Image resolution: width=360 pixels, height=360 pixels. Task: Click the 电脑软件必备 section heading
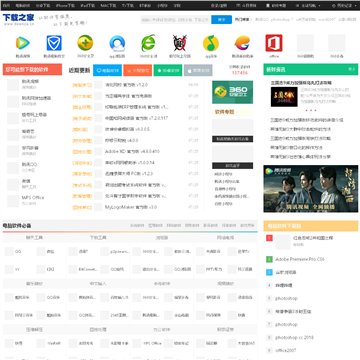(x=17, y=226)
